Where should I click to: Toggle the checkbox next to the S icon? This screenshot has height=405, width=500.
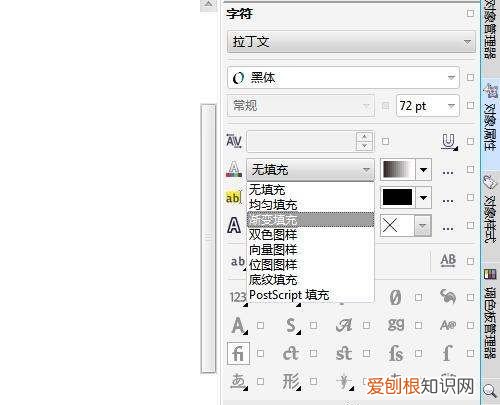pos(313,325)
